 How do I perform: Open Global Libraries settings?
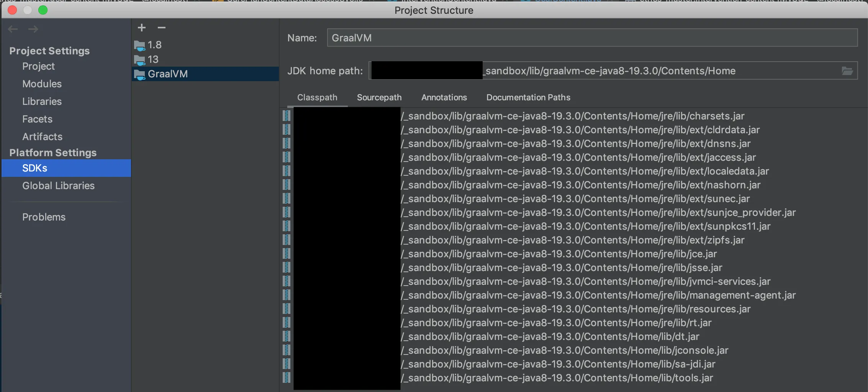58,186
